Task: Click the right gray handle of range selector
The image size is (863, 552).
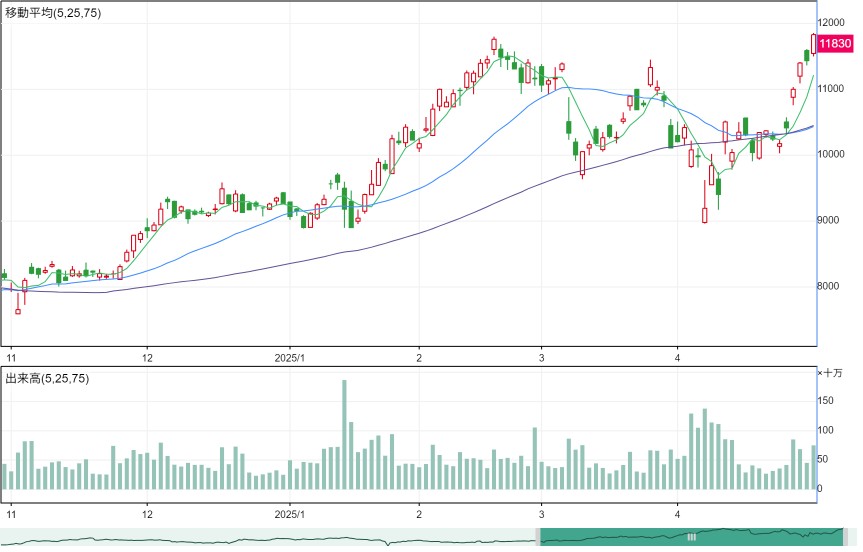Action: click(x=846, y=537)
